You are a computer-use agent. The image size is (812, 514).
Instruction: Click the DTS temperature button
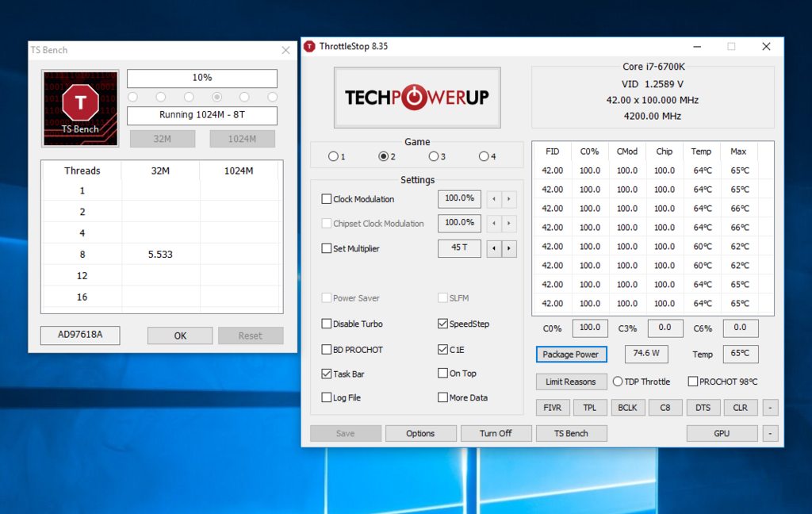click(703, 408)
